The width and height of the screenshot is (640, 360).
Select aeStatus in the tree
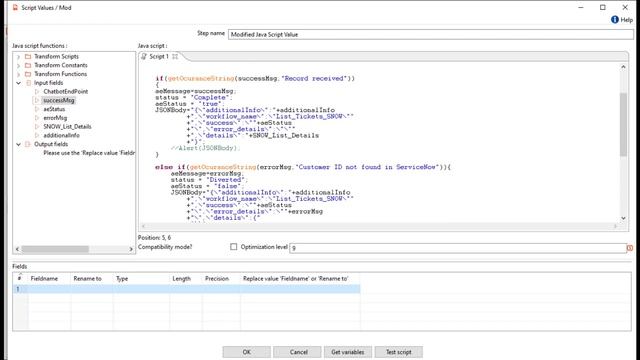(54, 109)
